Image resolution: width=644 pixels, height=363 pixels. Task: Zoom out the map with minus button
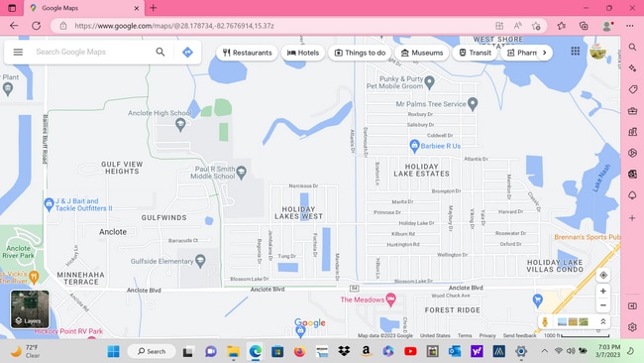(x=603, y=305)
